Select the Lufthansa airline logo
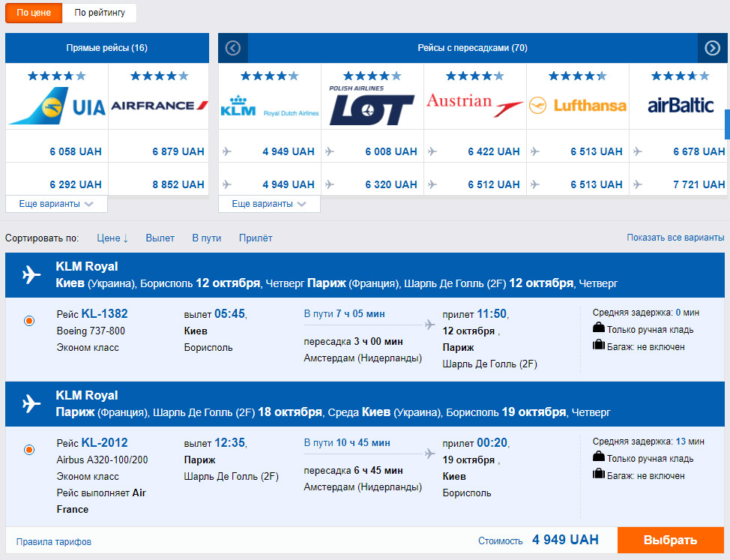The width and height of the screenshot is (730, 560). [578, 106]
